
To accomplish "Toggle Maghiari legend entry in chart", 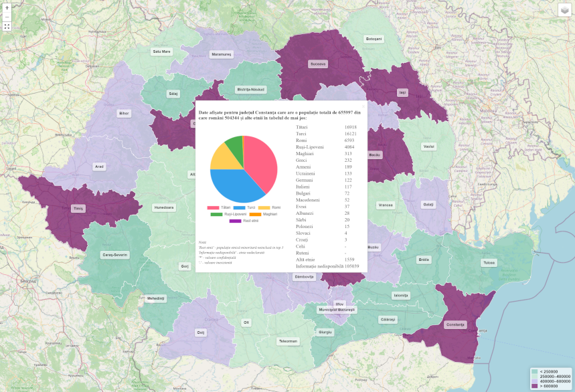I will (262, 214).
